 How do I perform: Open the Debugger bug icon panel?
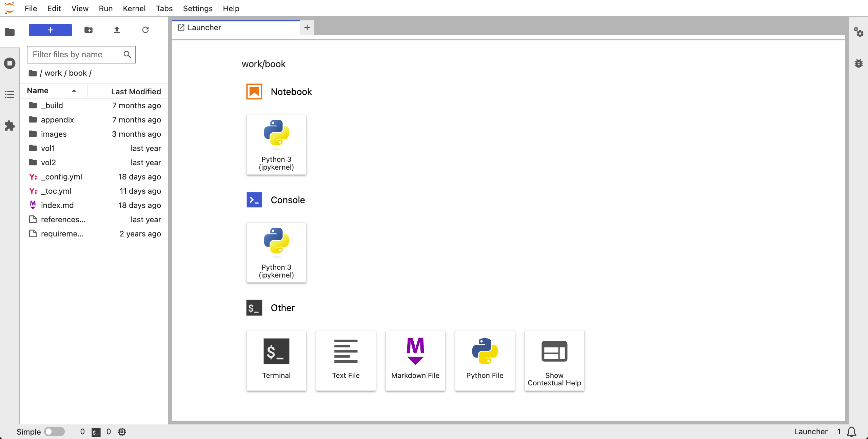click(x=859, y=63)
